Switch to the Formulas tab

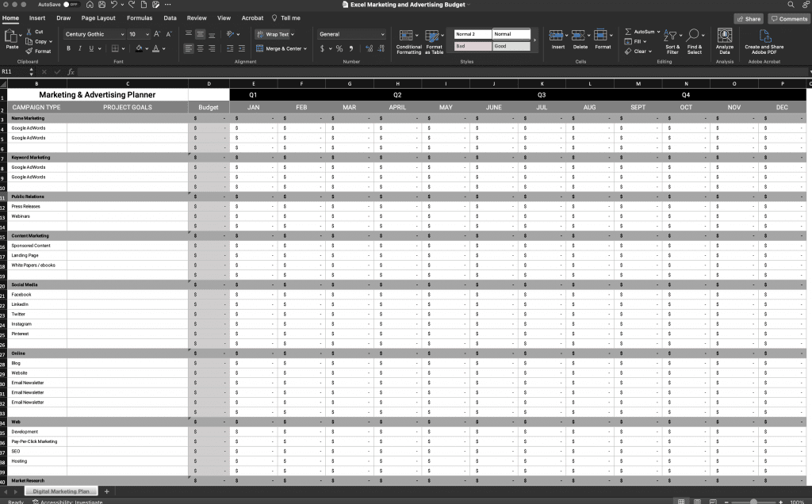click(x=140, y=18)
